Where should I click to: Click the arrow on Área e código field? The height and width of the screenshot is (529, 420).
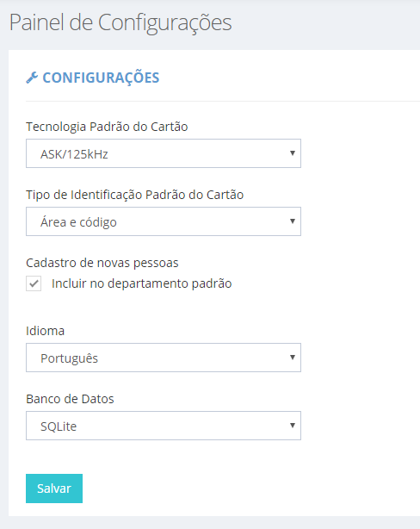tap(293, 221)
